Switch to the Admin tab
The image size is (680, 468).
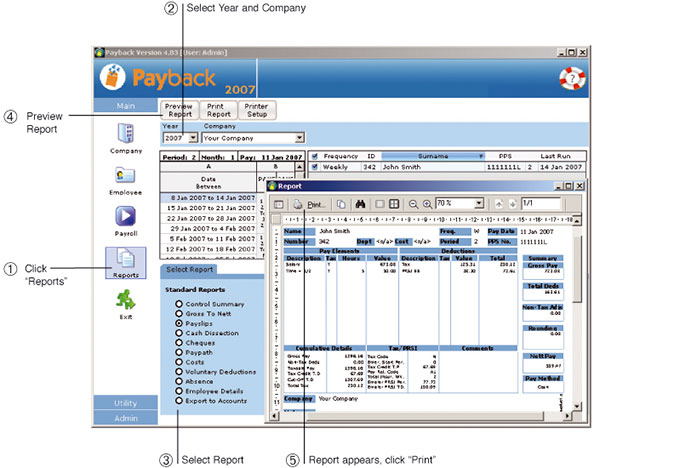tap(125, 418)
